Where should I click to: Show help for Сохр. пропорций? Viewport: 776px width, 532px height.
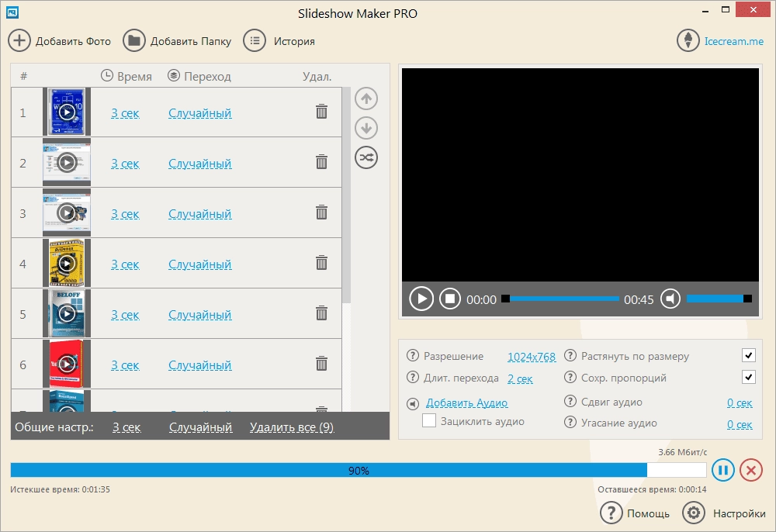tap(570, 378)
